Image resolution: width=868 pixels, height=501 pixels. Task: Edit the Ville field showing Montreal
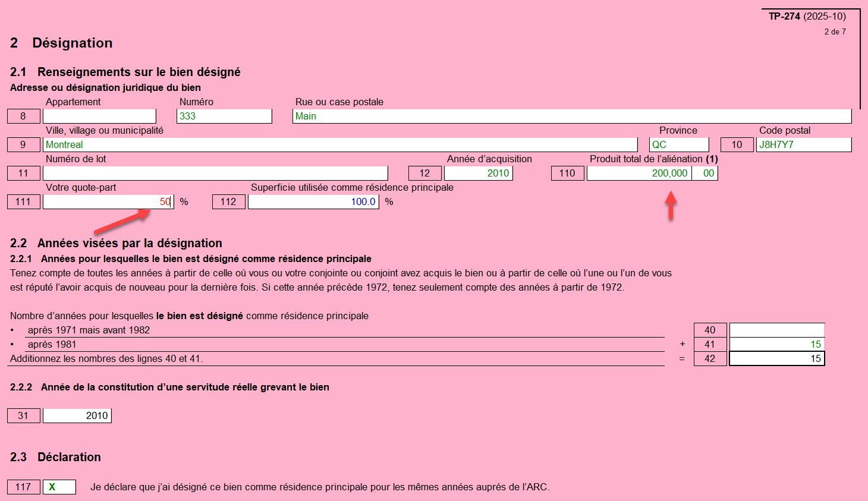340,144
